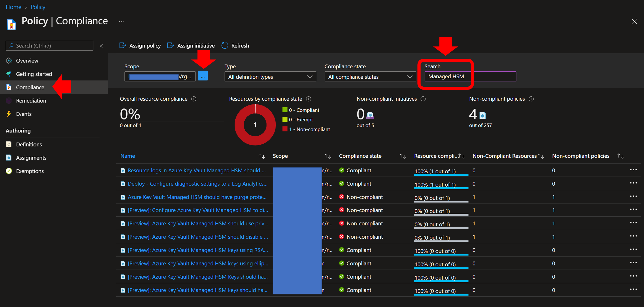Image resolution: width=644 pixels, height=307 pixels.
Task: Open the Resource logs in Managed HSM policy
Action: point(196,170)
